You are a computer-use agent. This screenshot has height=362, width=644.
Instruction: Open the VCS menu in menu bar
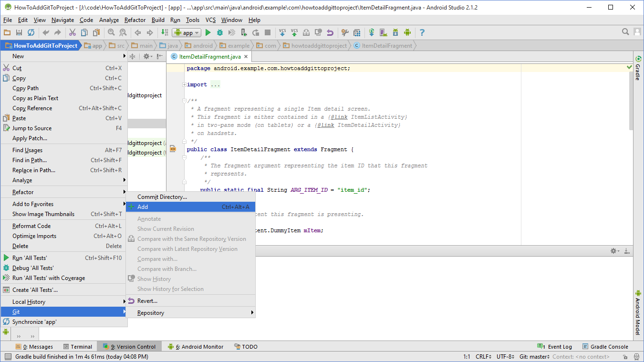(210, 20)
